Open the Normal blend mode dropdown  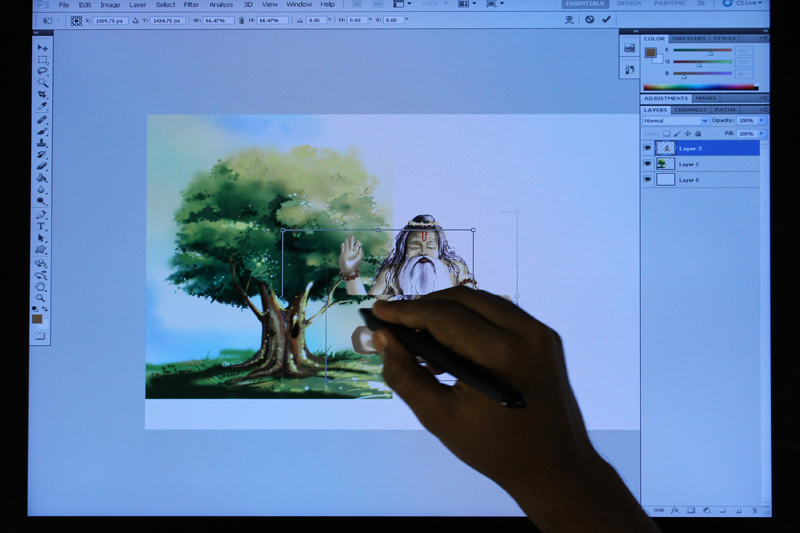pyautogui.click(x=675, y=121)
